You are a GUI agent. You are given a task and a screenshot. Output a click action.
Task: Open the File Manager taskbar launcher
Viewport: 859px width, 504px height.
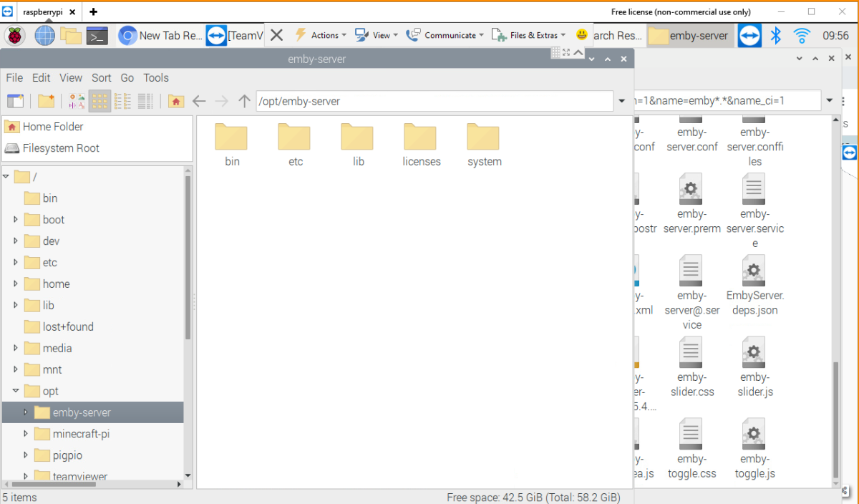tap(71, 35)
